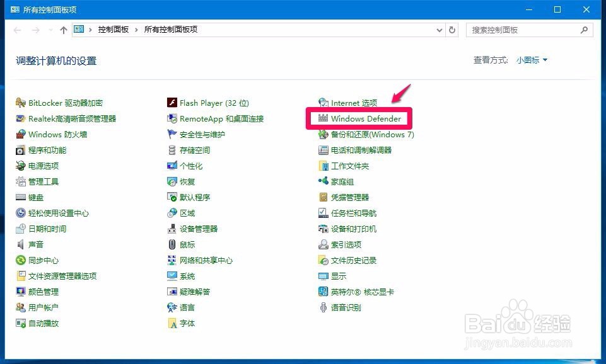This screenshot has height=364, width=606.
Task: Open the 疑难解答 link
Action: (195, 292)
